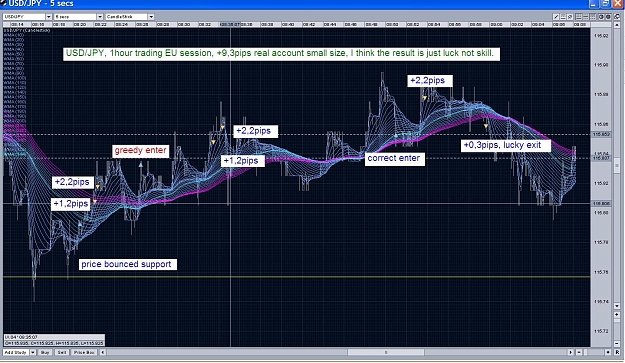Click the dotted-line grid style icon
625x363 pixels.
tap(593, 17)
